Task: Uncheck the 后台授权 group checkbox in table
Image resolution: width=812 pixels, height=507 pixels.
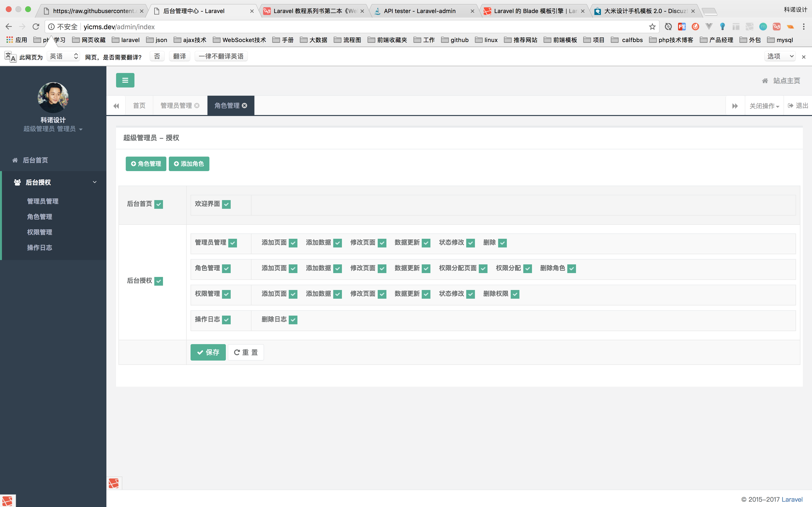Action: pyautogui.click(x=159, y=281)
